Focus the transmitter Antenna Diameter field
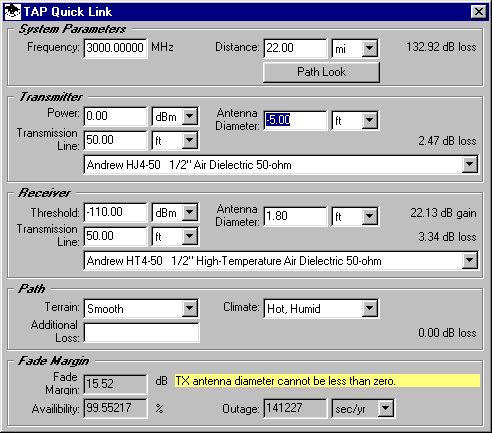This screenshot has height=433, width=492. pyautogui.click(x=295, y=120)
